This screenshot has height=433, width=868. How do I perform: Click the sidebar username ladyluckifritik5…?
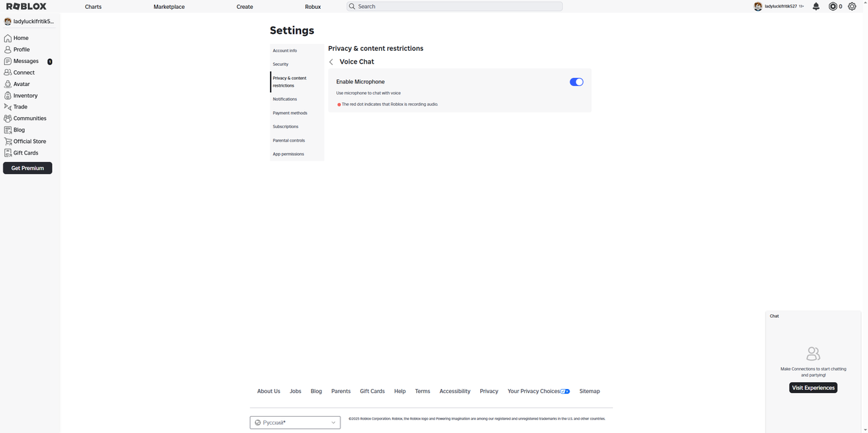tap(33, 22)
